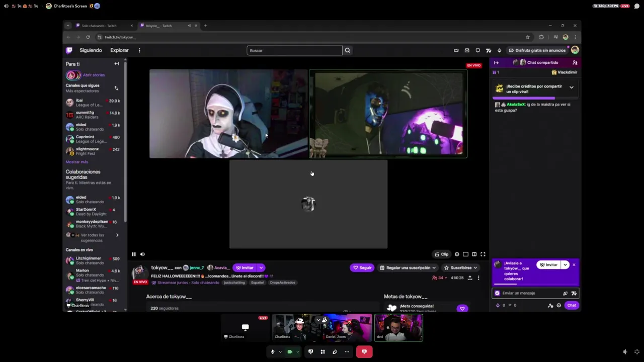Viewport: 644px width, 362px height.
Task: Toggle Discord microphone mute
Action: click(272, 352)
